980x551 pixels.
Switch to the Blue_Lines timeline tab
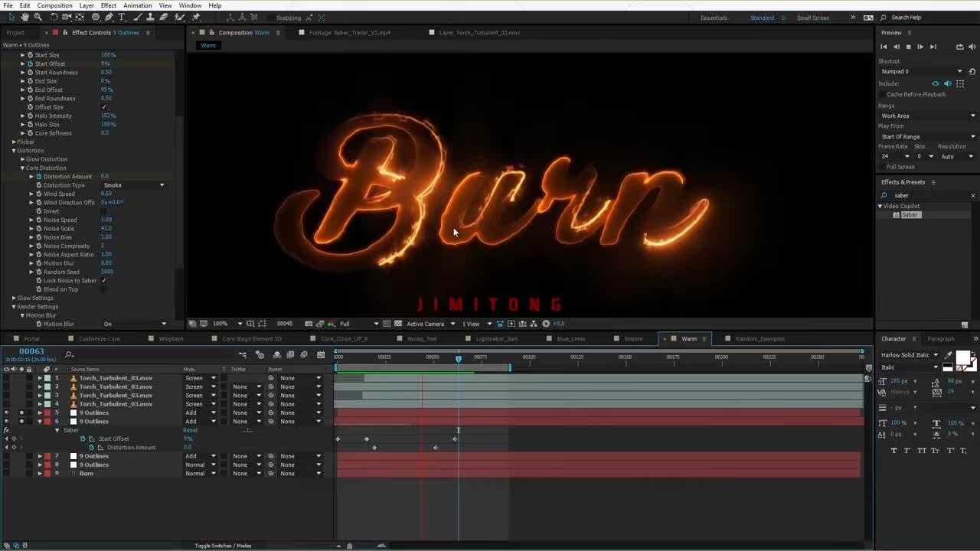571,338
